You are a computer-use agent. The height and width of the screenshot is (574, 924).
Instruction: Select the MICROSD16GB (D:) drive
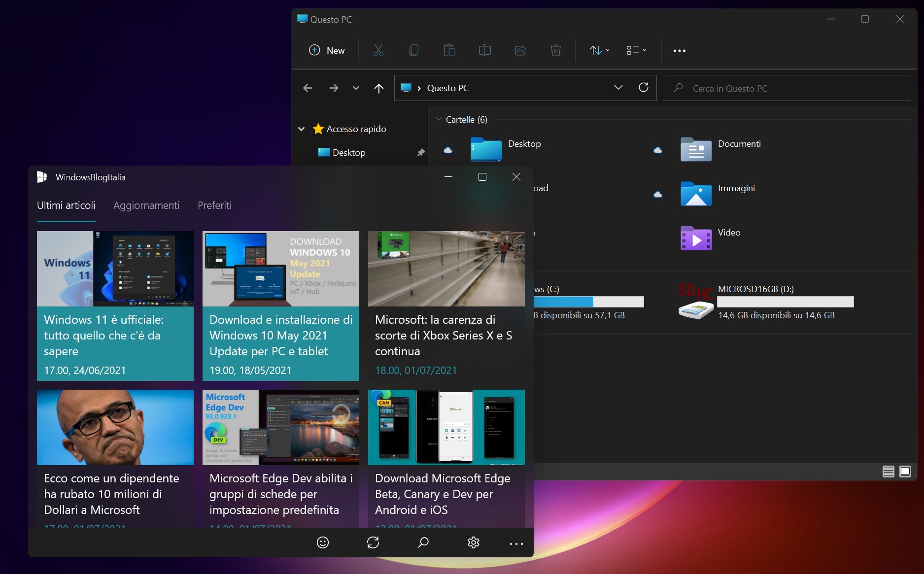point(765,302)
